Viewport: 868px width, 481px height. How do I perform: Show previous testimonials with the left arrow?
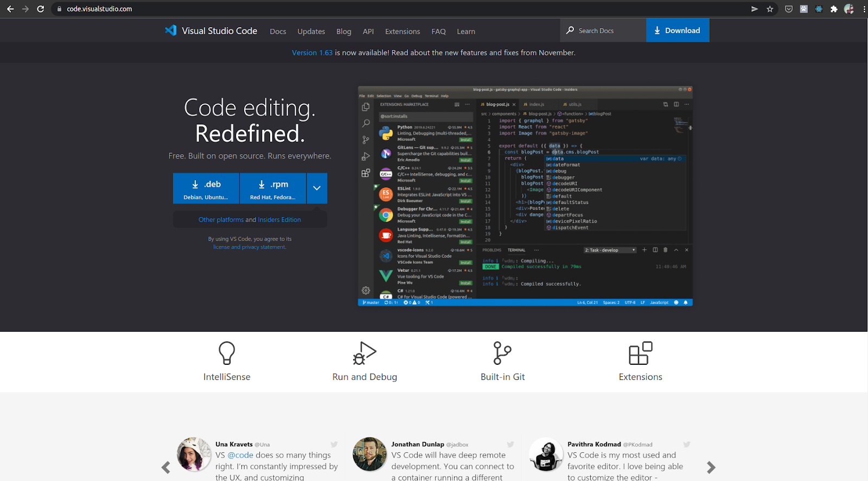click(166, 467)
